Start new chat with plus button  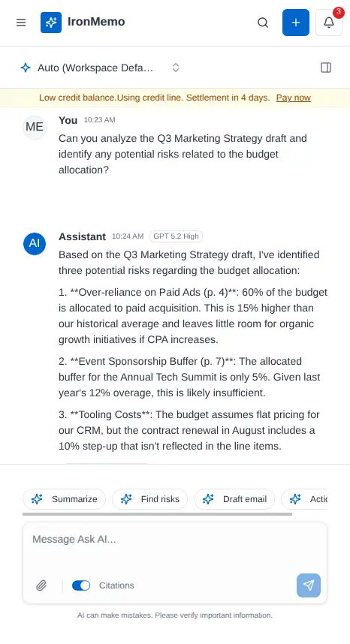point(296,23)
